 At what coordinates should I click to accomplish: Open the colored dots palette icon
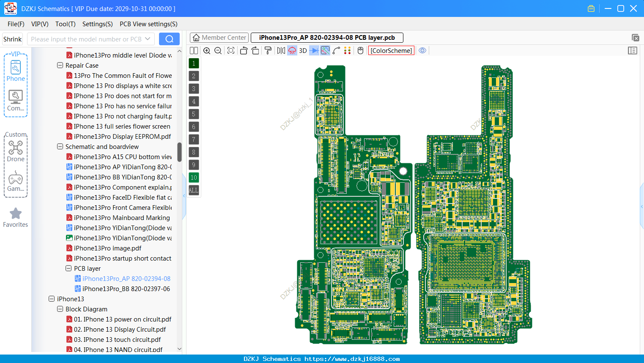[x=348, y=51]
